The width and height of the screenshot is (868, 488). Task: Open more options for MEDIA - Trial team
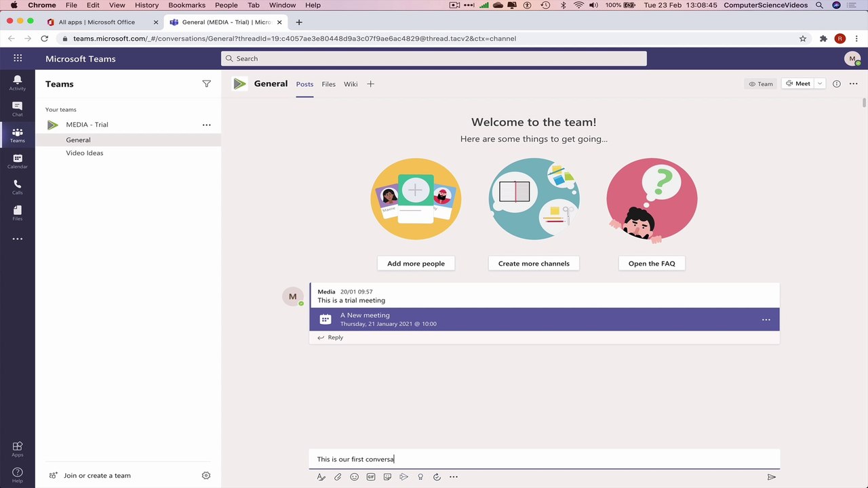click(x=206, y=125)
